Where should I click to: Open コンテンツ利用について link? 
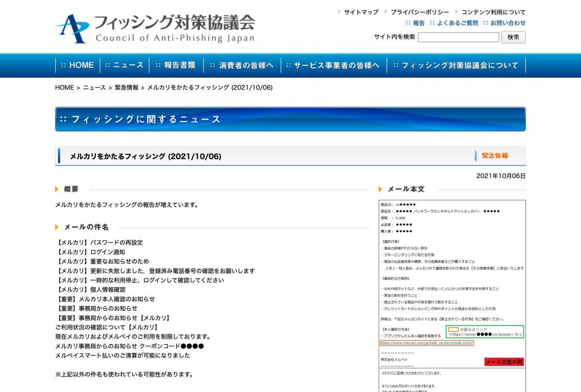493,12
